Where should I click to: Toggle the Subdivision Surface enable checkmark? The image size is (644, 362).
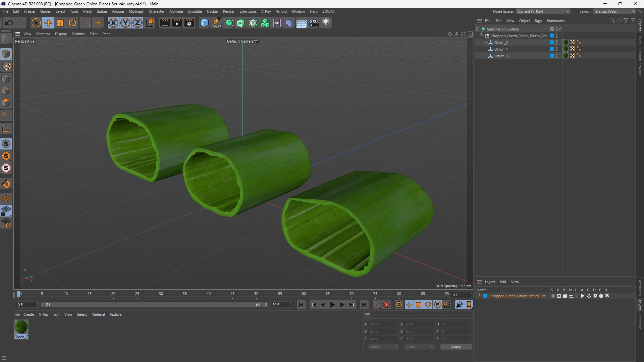coord(560,29)
